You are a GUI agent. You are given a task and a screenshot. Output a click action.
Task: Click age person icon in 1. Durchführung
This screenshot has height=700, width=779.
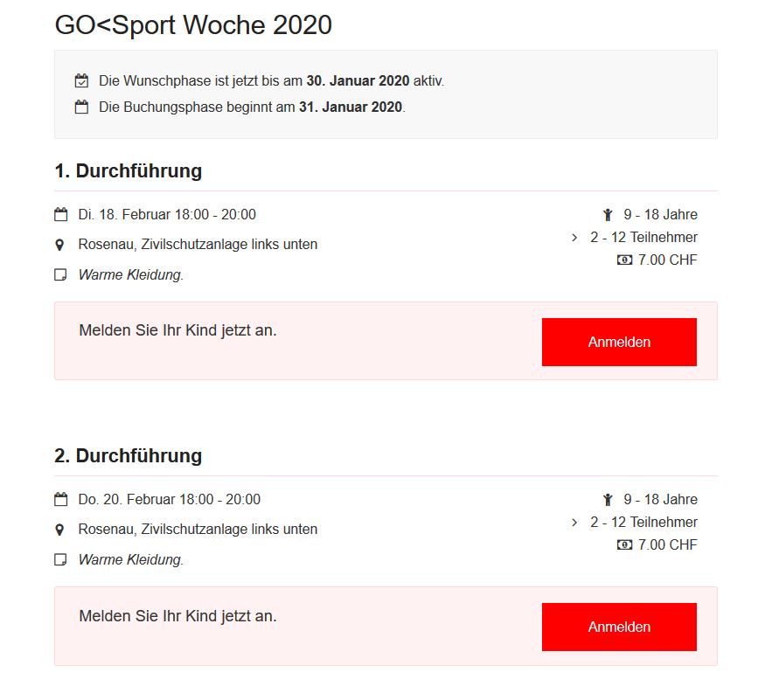[x=608, y=215]
